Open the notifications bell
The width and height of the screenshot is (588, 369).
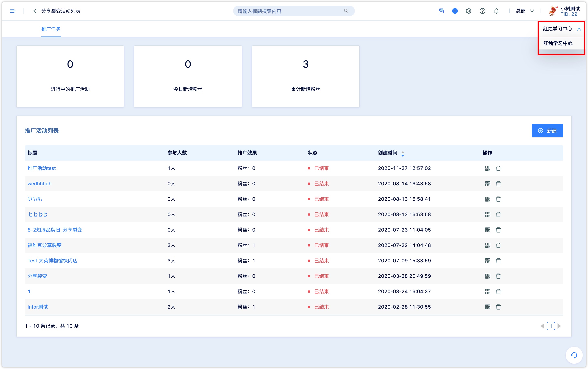coord(496,11)
